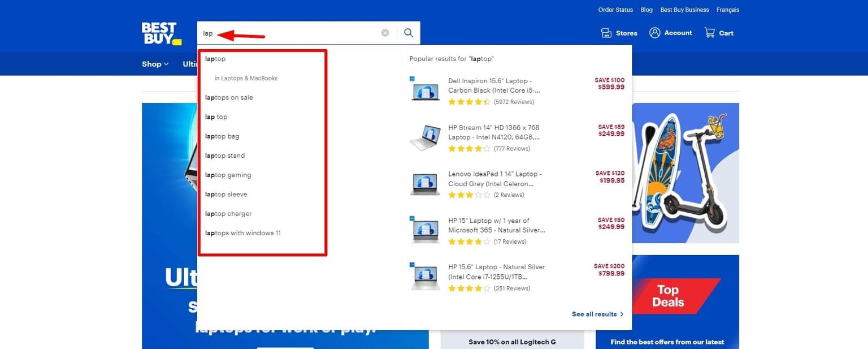Viewport: 868px width, 349px height.
Task: Open the Blog menu link
Action: point(646,10)
